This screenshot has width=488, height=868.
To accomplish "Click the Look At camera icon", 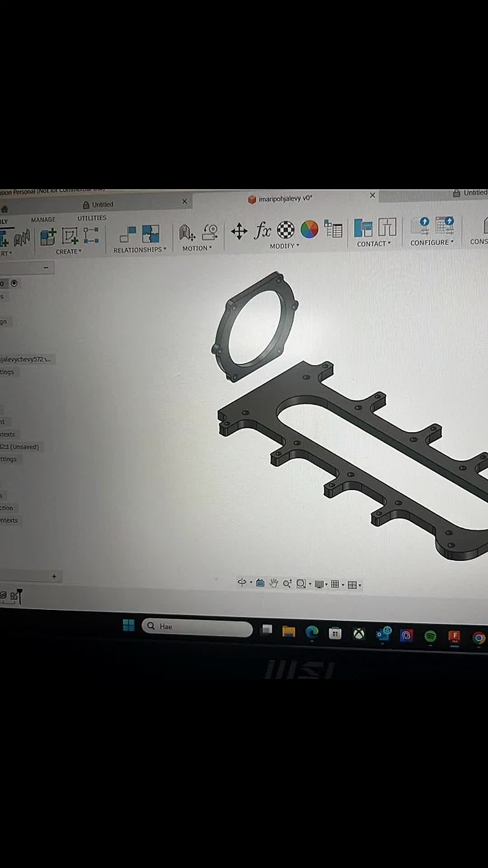I will point(260,583).
